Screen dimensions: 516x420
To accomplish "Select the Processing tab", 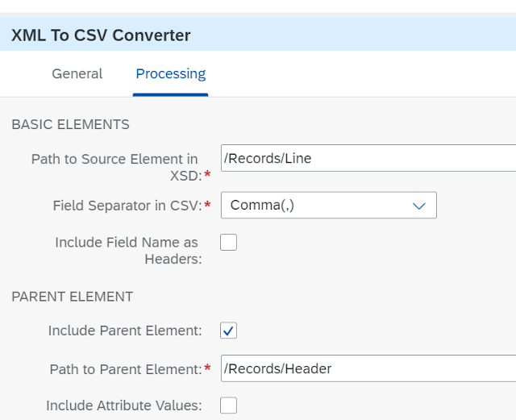I will [x=170, y=74].
